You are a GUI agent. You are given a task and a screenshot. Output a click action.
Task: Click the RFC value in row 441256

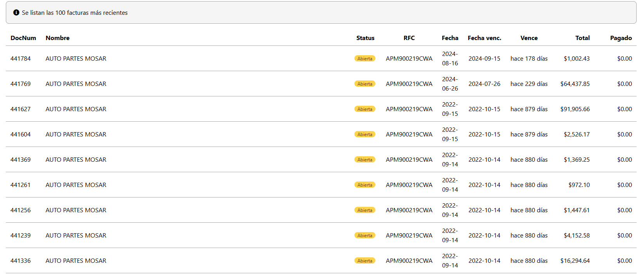tap(409, 210)
